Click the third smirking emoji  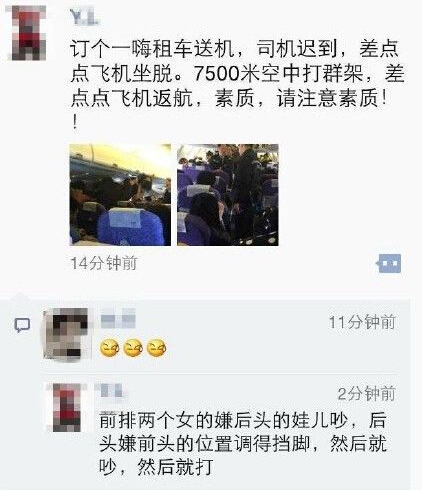tap(156, 348)
